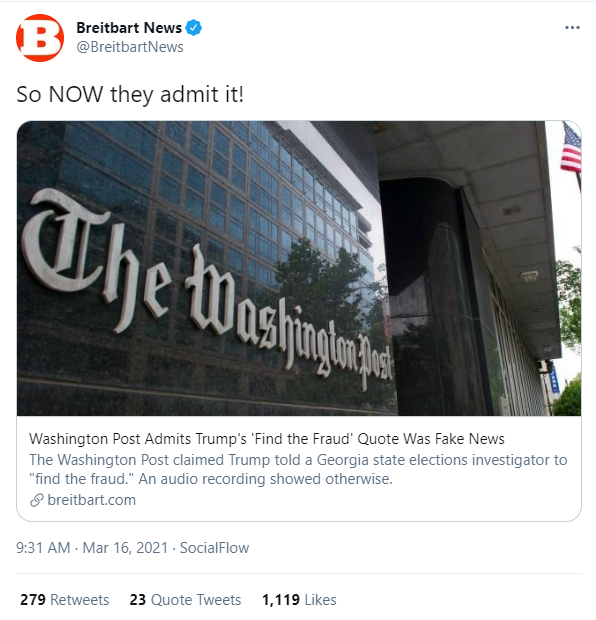Open the 'Washington Post Admits' card headline
596x620 pixels.
click(x=267, y=439)
